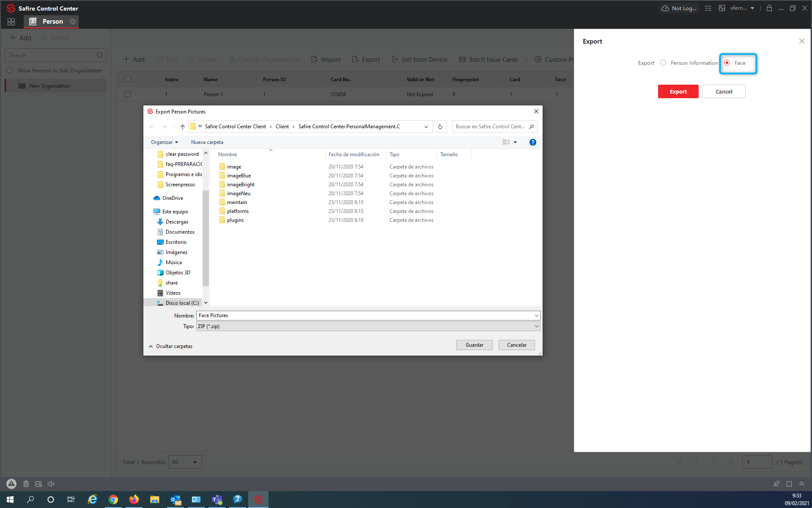Open the blue help icon
This screenshot has width=812, height=508.
click(532, 142)
